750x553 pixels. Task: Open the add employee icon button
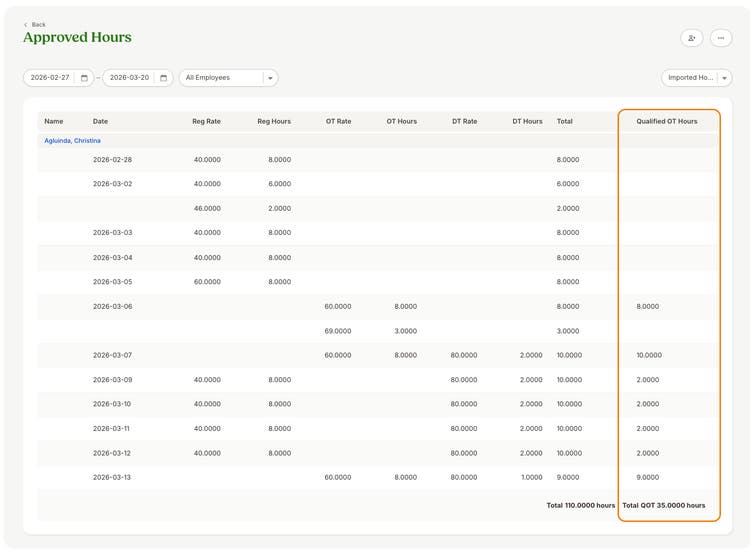click(692, 38)
